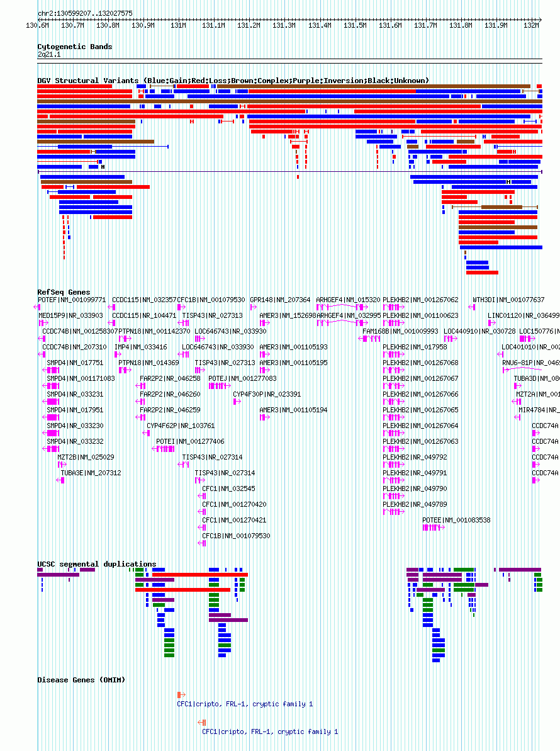Select gene label CCDC115|NR_104471
The height and width of the screenshot is (751, 560).
[x=144, y=315]
